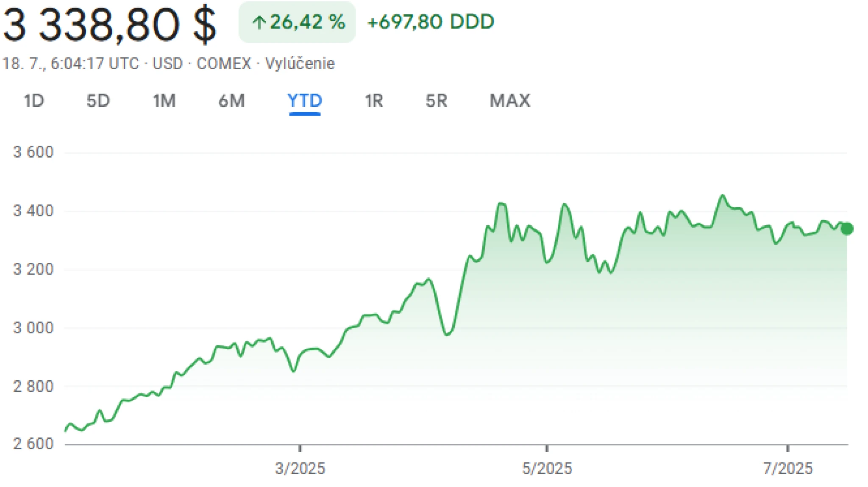868x487 pixels.
Task: Click the 3 338,80 $ price
Action: click(x=109, y=25)
